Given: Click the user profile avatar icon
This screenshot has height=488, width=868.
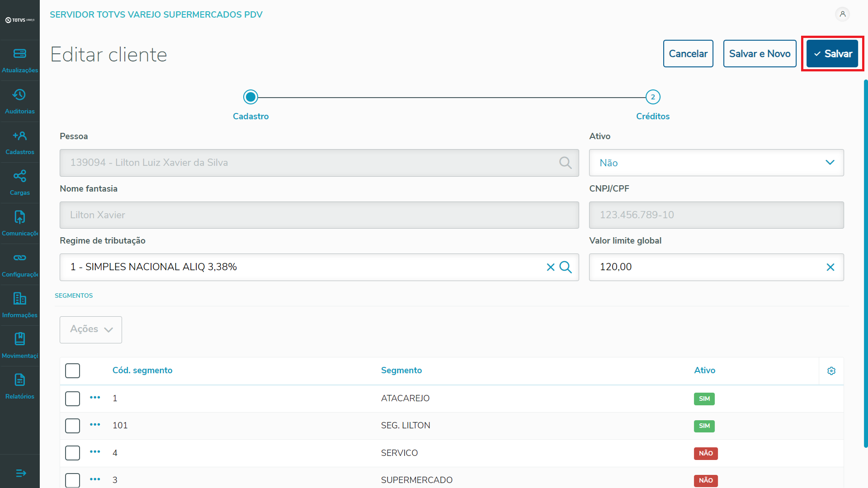Looking at the screenshot, I should point(842,14).
